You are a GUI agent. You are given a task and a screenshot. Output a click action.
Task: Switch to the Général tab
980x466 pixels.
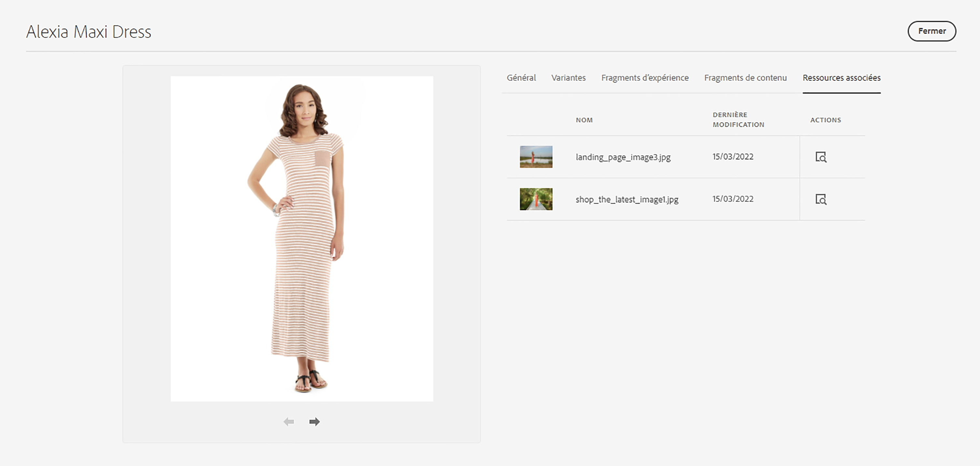521,78
